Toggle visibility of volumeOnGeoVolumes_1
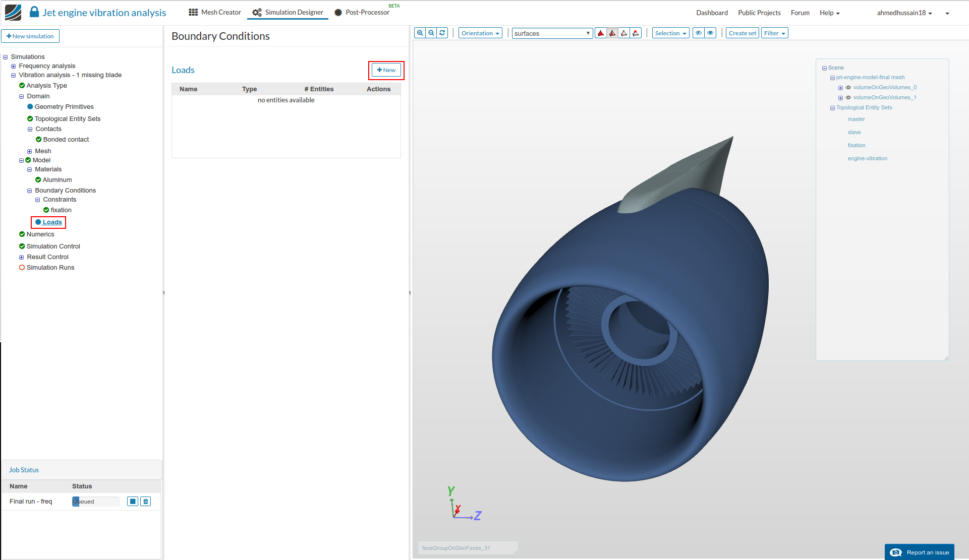 tap(848, 98)
